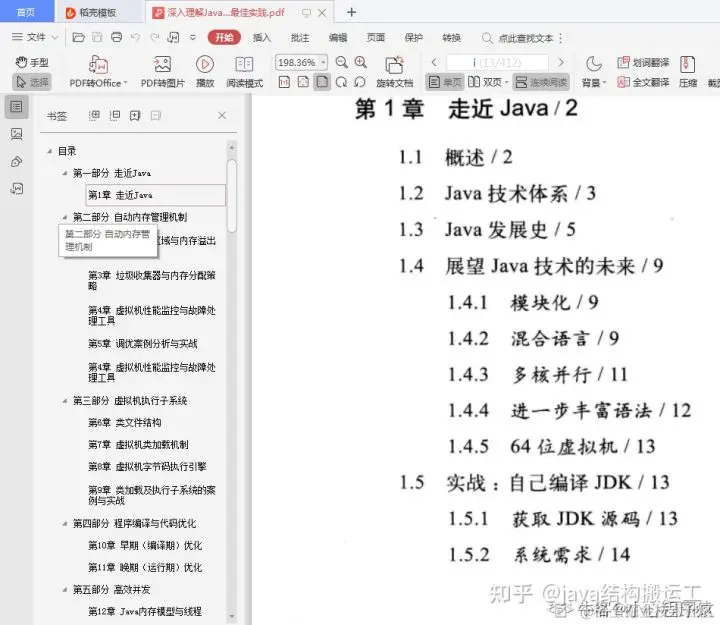The image size is (720, 625).
Task: Click the Compress (压缩) tool
Action: pos(687,71)
